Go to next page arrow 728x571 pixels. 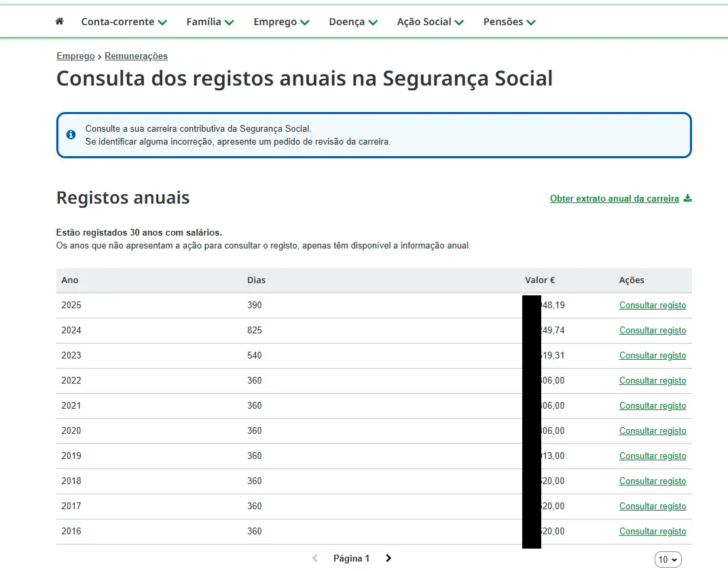(x=388, y=558)
